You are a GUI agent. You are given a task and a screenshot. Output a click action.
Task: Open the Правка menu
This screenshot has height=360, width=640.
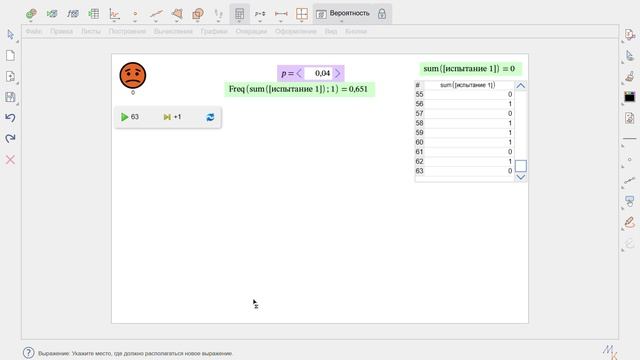62,31
